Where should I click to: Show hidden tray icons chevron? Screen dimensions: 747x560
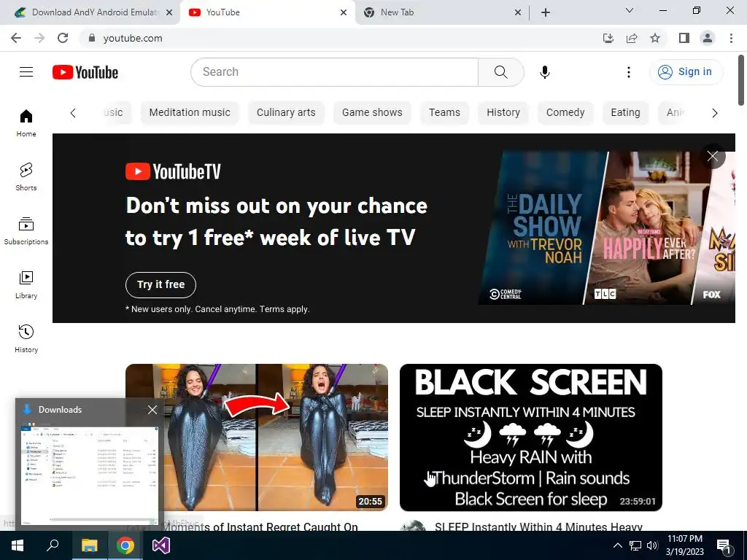pos(617,545)
